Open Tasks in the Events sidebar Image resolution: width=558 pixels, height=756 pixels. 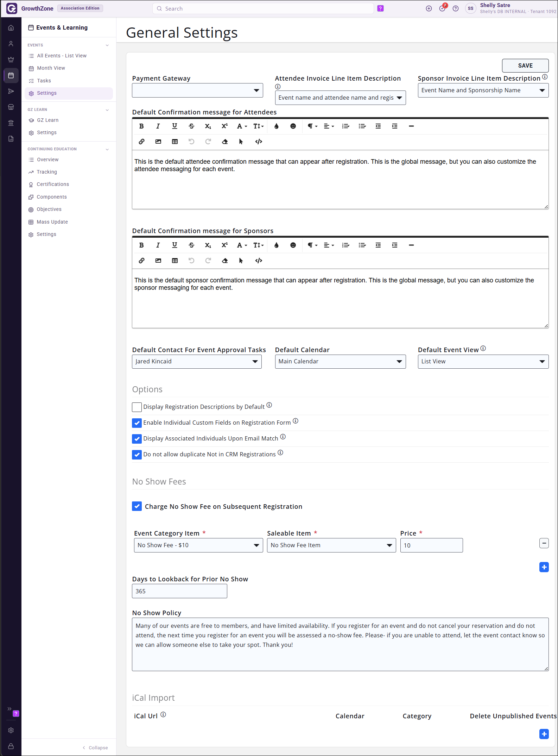tap(44, 81)
